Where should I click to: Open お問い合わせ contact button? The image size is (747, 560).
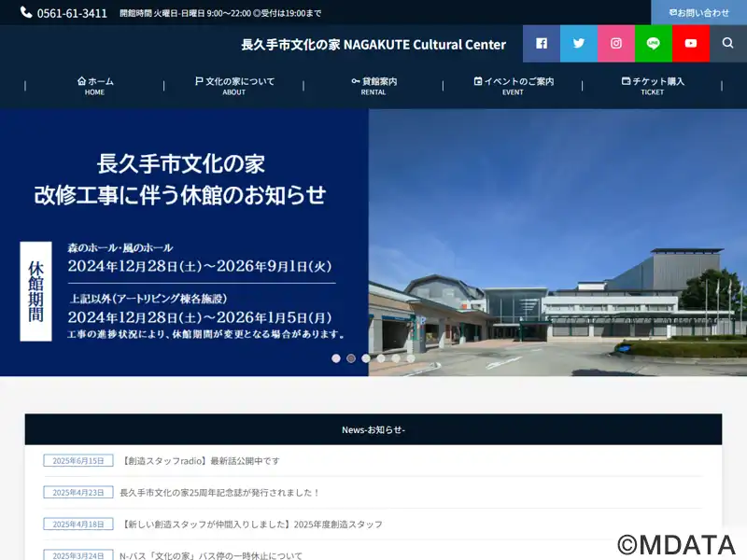pyautogui.click(x=698, y=13)
